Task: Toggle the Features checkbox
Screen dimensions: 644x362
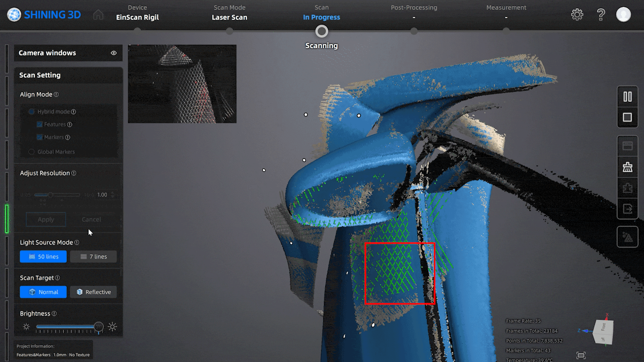Action: [39, 124]
